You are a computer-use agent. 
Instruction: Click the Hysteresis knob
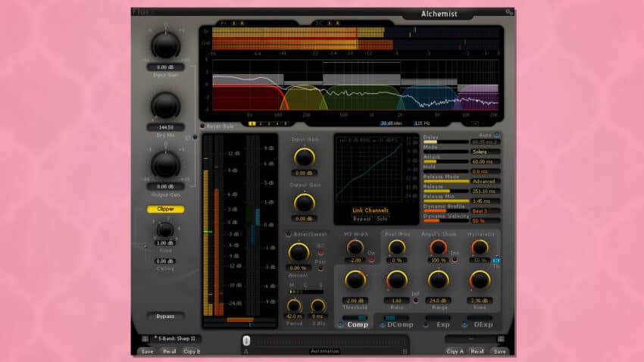479,247
